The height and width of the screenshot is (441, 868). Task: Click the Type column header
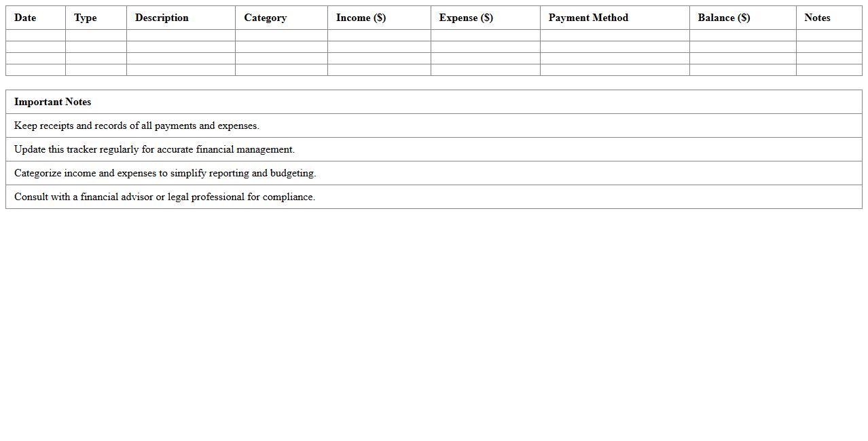tap(86, 18)
